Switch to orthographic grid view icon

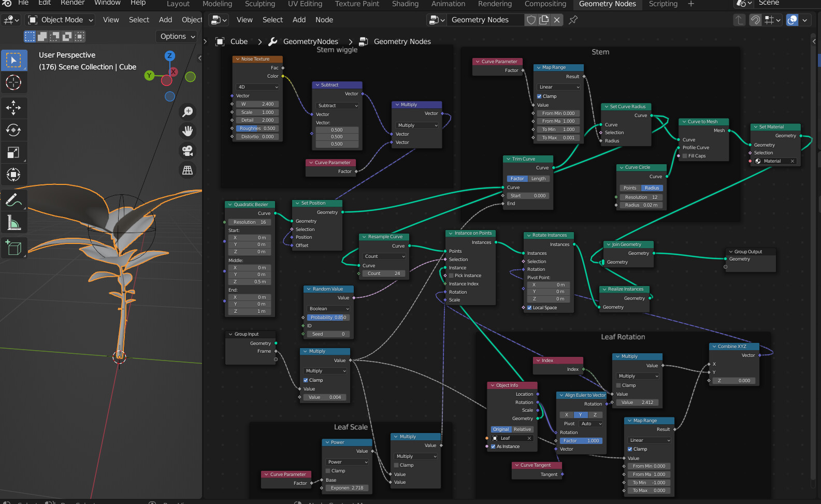point(188,170)
